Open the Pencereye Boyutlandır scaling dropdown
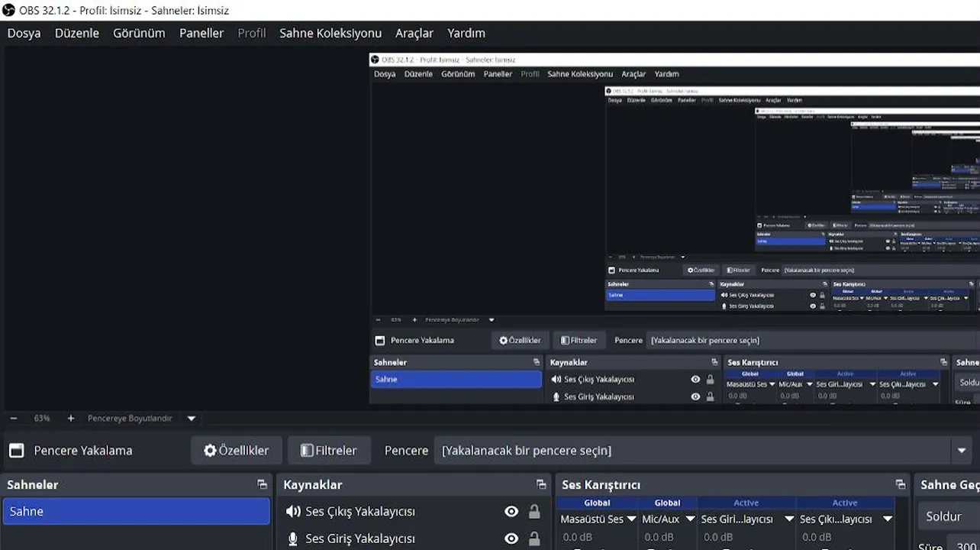The image size is (980, 550). click(x=192, y=419)
